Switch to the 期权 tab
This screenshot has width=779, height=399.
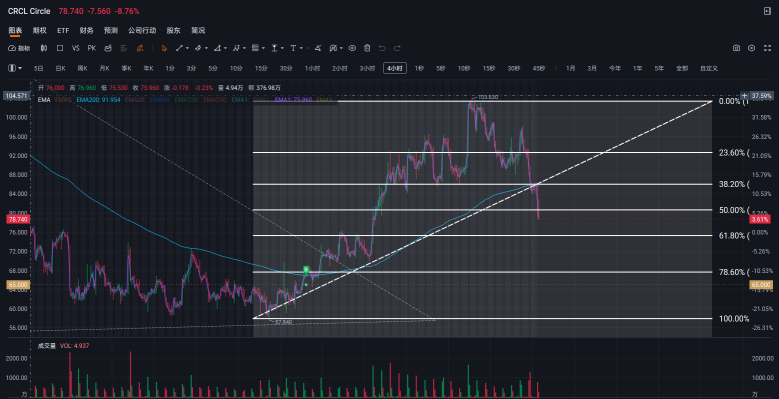39,30
